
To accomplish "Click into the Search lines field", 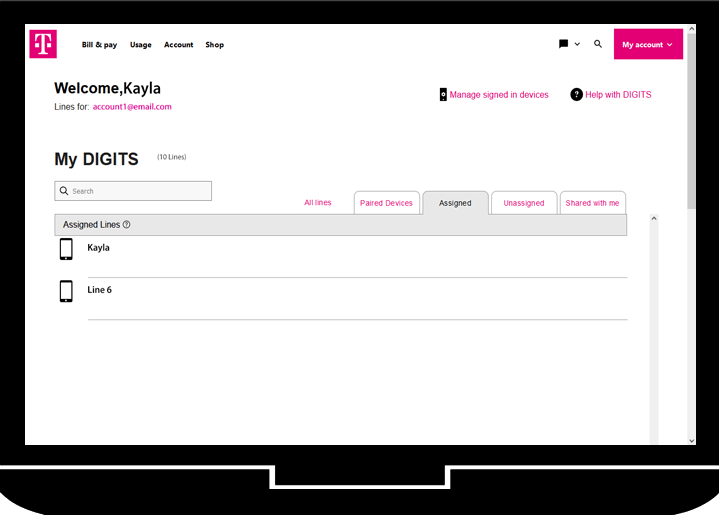I will point(133,191).
